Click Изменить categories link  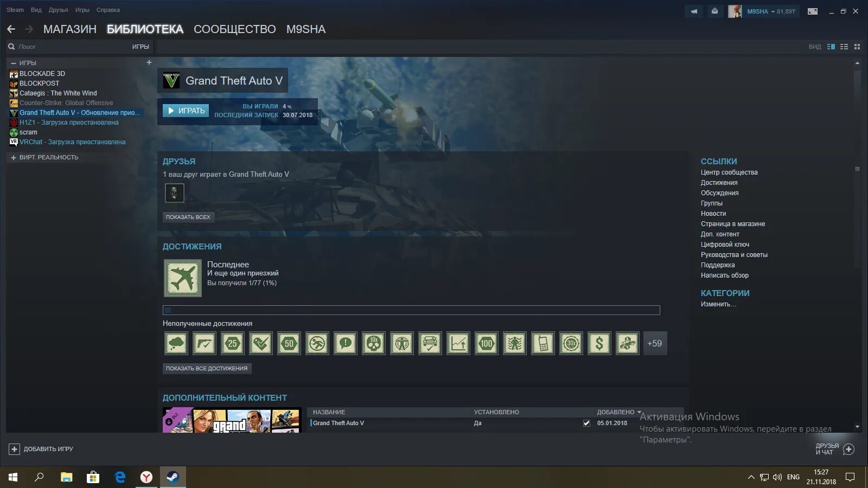[x=718, y=304]
